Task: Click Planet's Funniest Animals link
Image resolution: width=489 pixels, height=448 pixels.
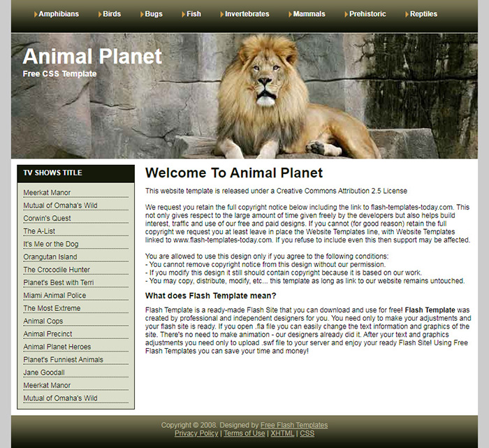Action: [x=63, y=359]
